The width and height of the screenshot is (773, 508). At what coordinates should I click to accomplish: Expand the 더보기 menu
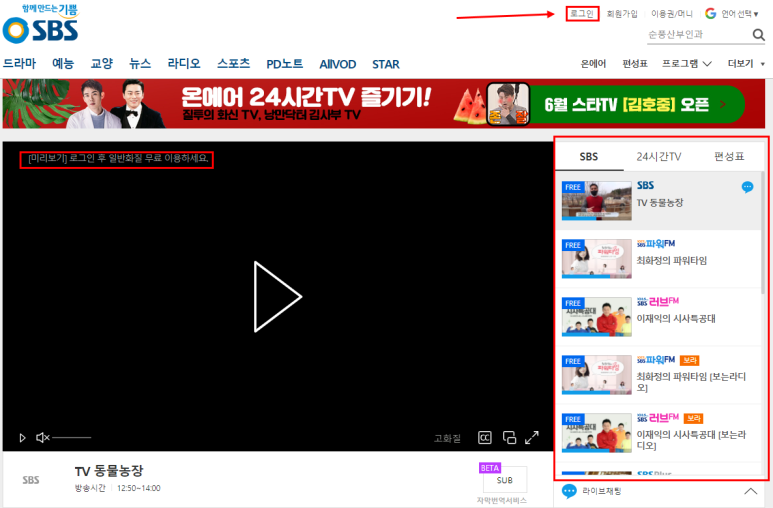click(746, 64)
